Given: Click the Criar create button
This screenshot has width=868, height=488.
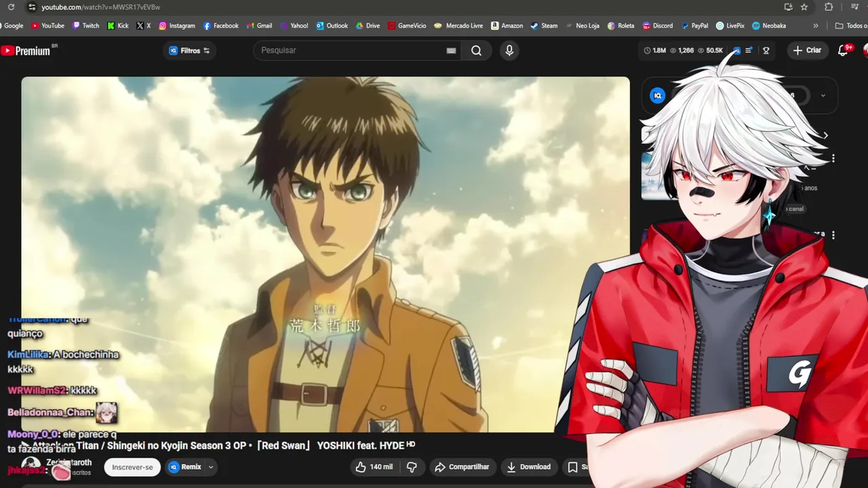Looking at the screenshot, I should (806, 50).
